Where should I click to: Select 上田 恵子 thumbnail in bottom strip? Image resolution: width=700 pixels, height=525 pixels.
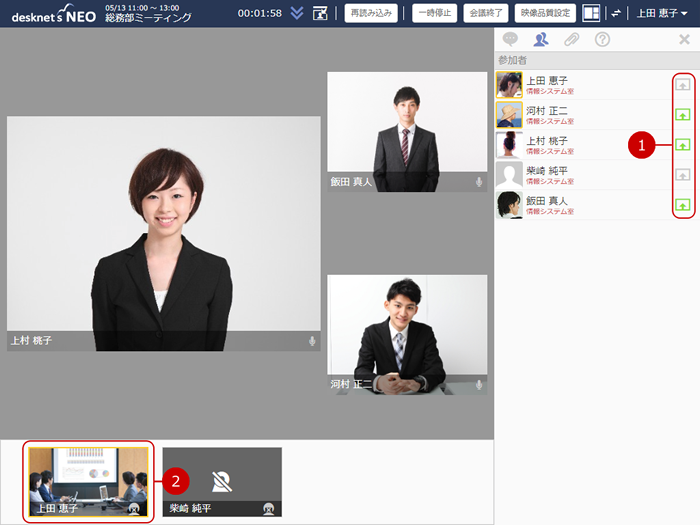point(89,481)
